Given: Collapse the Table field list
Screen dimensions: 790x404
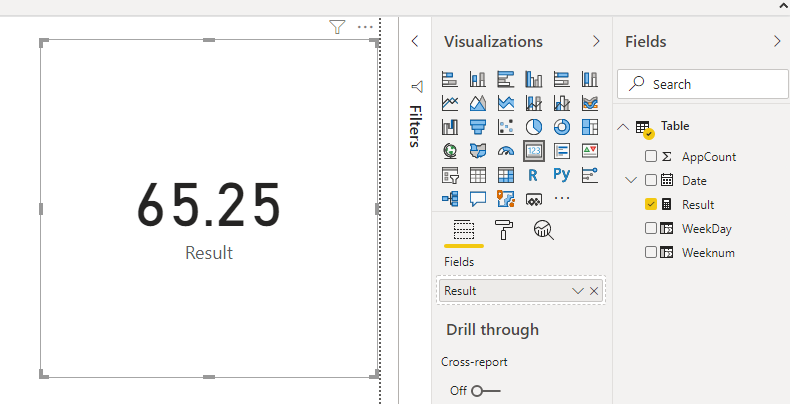Looking at the screenshot, I should tap(623, 127).
